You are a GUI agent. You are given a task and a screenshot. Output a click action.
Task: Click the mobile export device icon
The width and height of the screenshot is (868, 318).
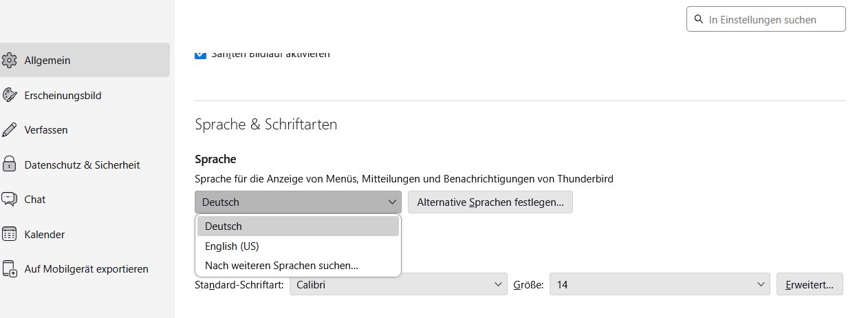tap(10, 269)
